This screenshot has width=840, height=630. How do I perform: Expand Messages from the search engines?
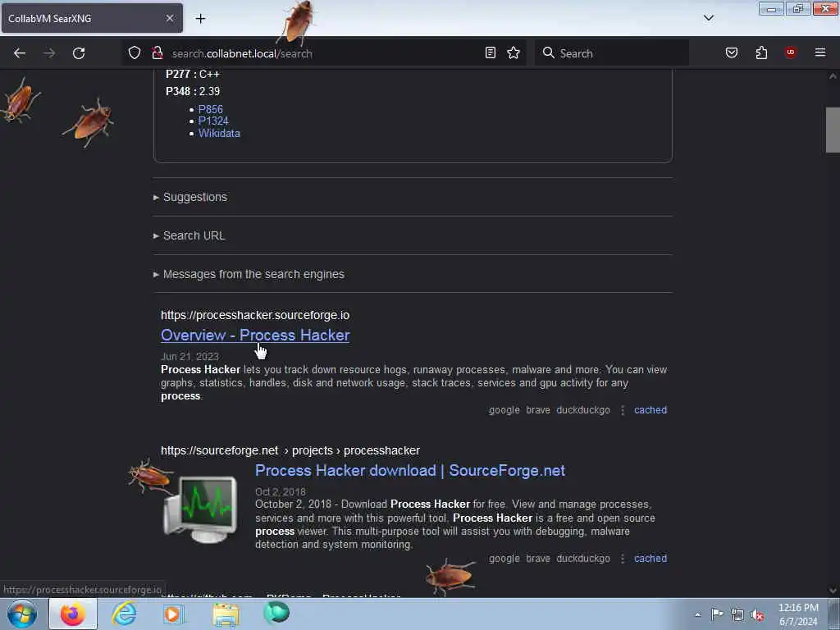coord(253,274)
